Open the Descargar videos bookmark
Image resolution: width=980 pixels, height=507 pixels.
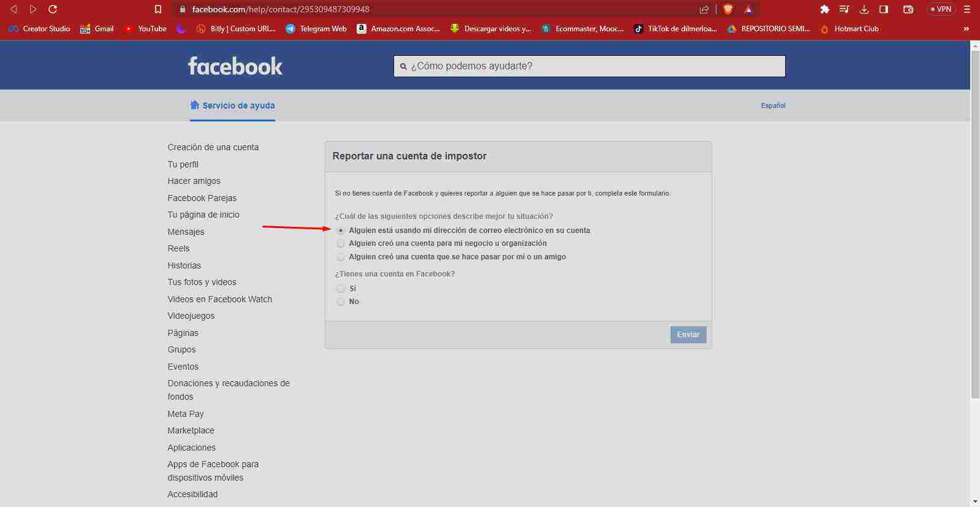click(x=490, y=29)
